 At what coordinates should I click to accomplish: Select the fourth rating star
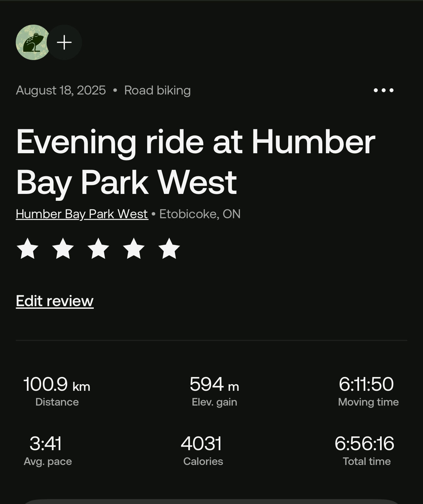[134, 249]
